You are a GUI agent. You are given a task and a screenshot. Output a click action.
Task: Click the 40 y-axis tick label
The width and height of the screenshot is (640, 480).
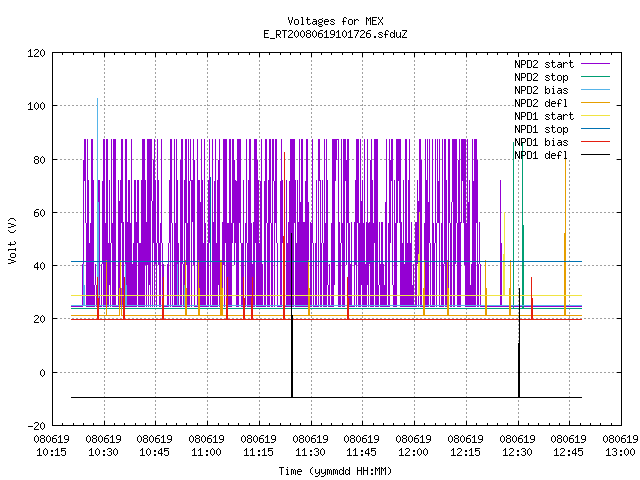tap(39, 266)
